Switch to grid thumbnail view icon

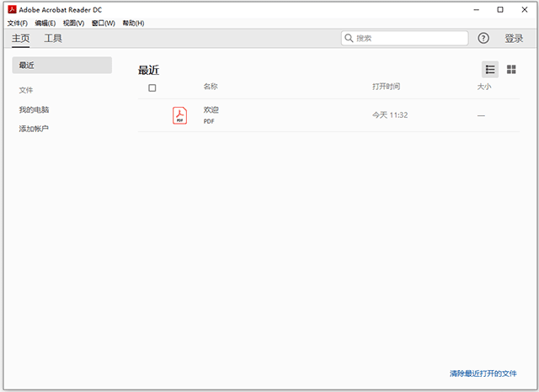click(511, 70)
